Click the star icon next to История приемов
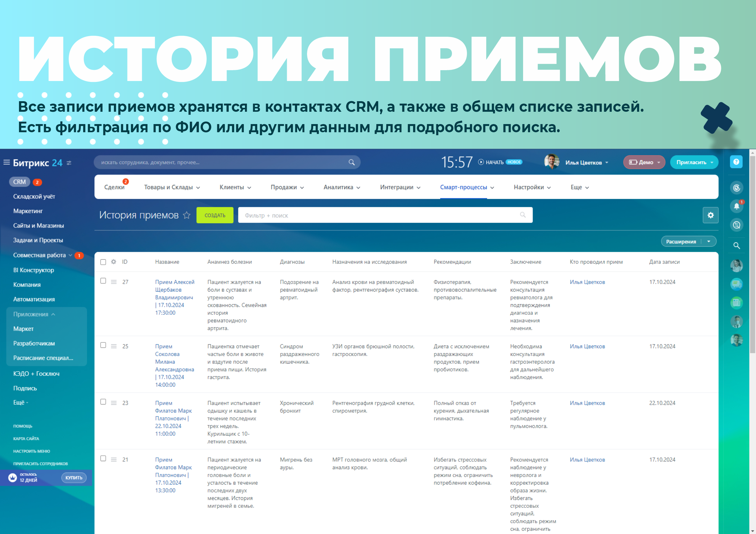The image size is (756, 534). pyautogui.click(x=187, y=215)
